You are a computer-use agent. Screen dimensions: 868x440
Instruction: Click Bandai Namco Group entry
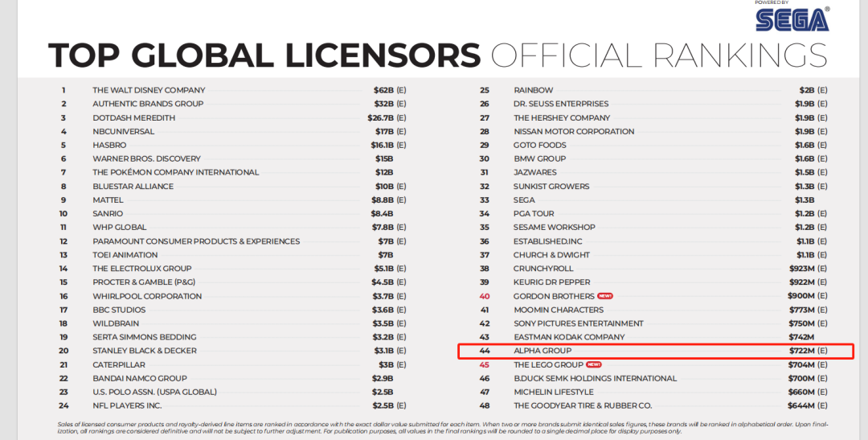pos(140,378)
